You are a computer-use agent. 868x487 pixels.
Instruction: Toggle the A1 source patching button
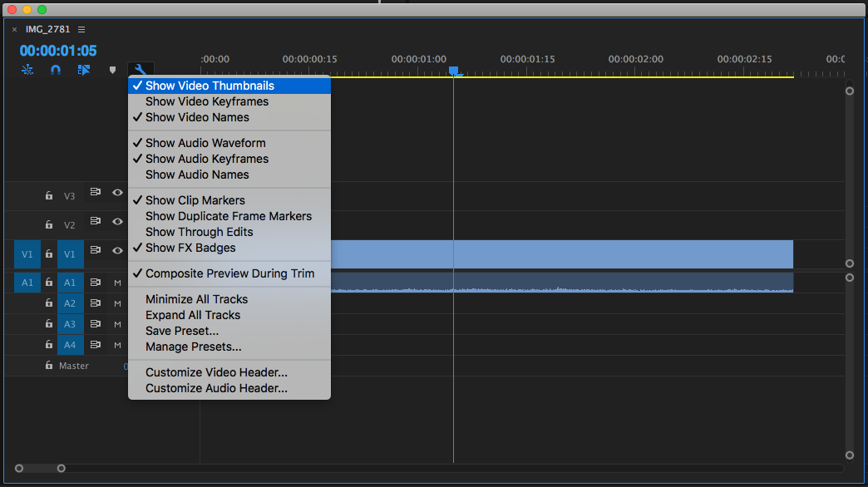point(27,283)
